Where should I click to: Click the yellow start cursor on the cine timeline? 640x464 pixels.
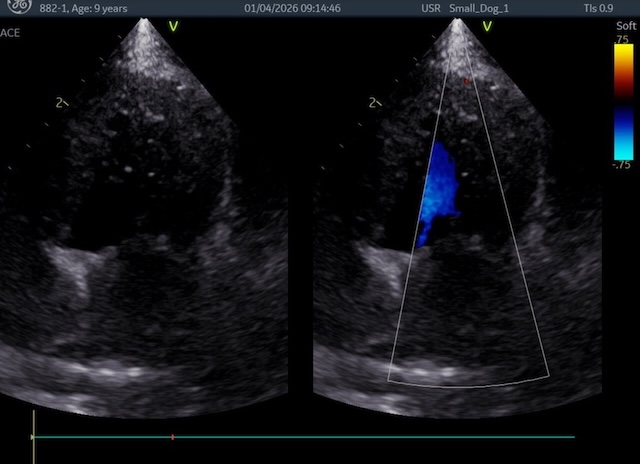[x=33, y=437]
